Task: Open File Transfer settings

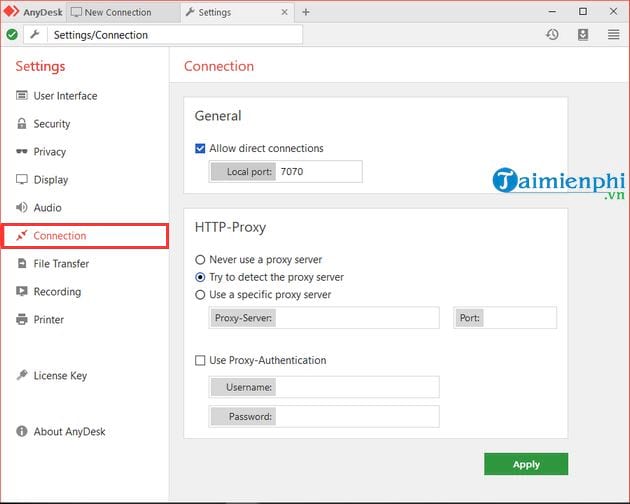Action: [61, 264]
